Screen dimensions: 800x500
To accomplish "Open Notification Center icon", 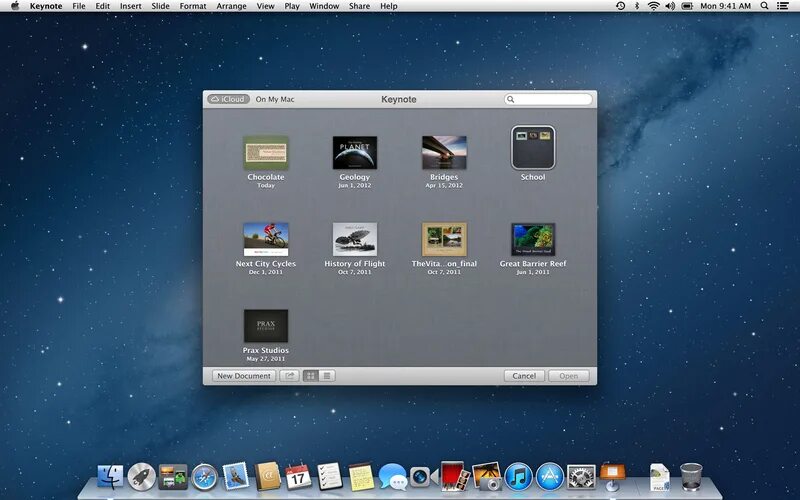I will [782, 6].
